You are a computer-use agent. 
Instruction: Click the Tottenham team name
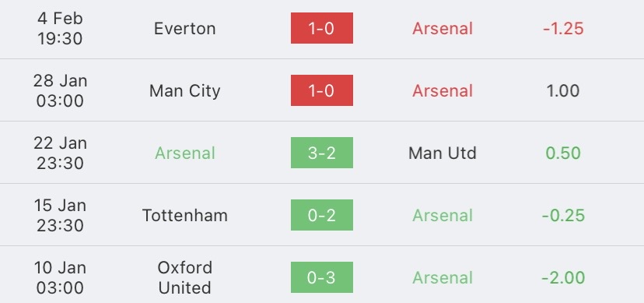(185, 216)
